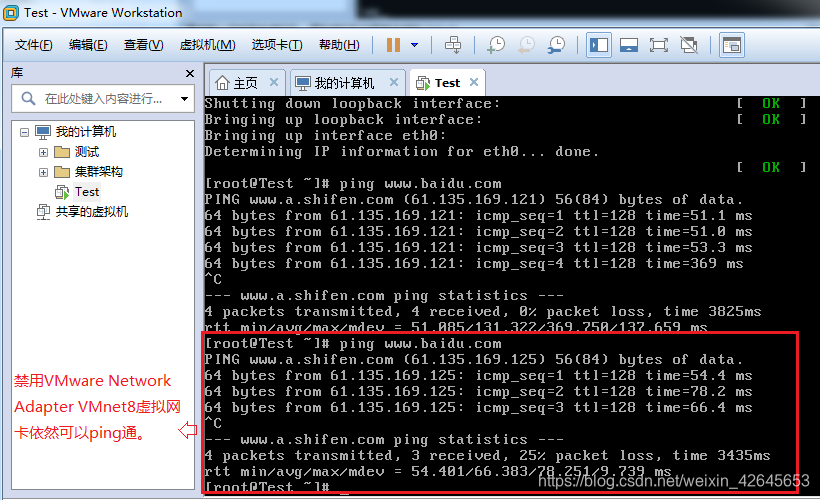Open the 虚拟机(M) menu
The image size is (820, 500).
coord(207,45)
